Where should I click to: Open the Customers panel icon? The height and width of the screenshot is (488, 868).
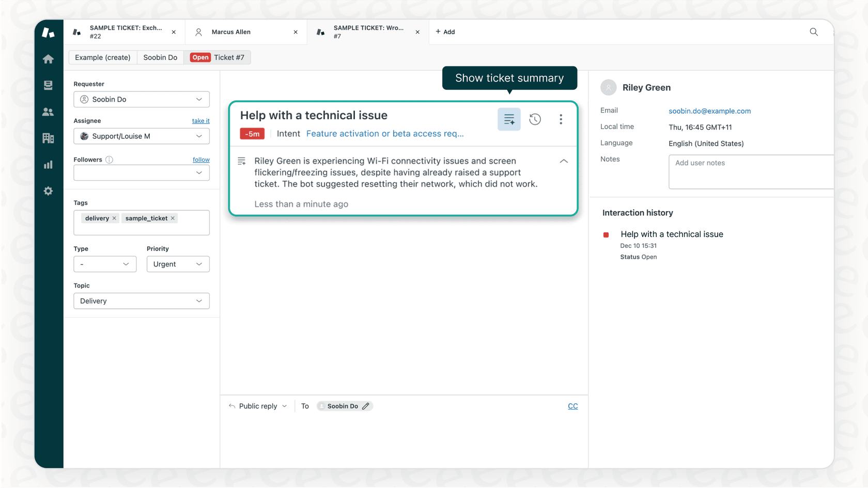click(x=48, y=112)
